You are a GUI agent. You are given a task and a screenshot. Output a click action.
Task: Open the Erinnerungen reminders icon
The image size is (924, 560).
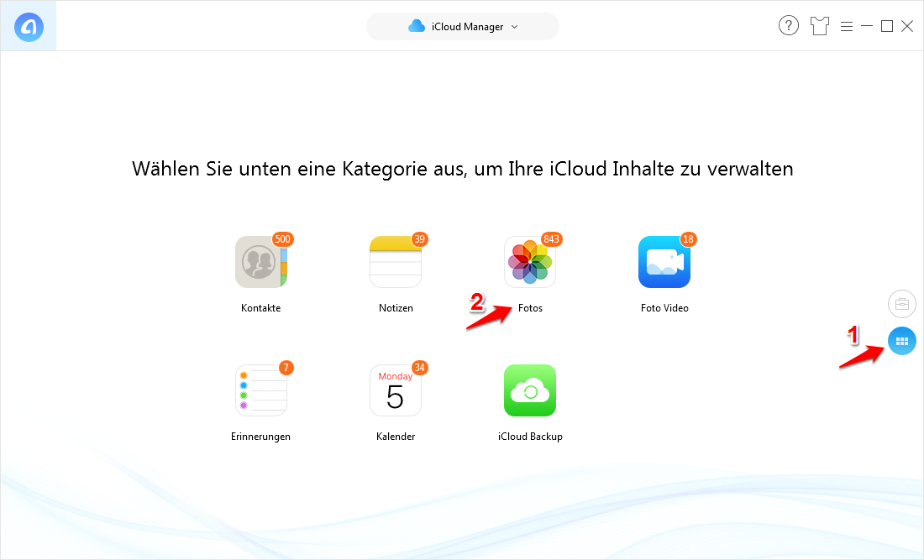260,390
